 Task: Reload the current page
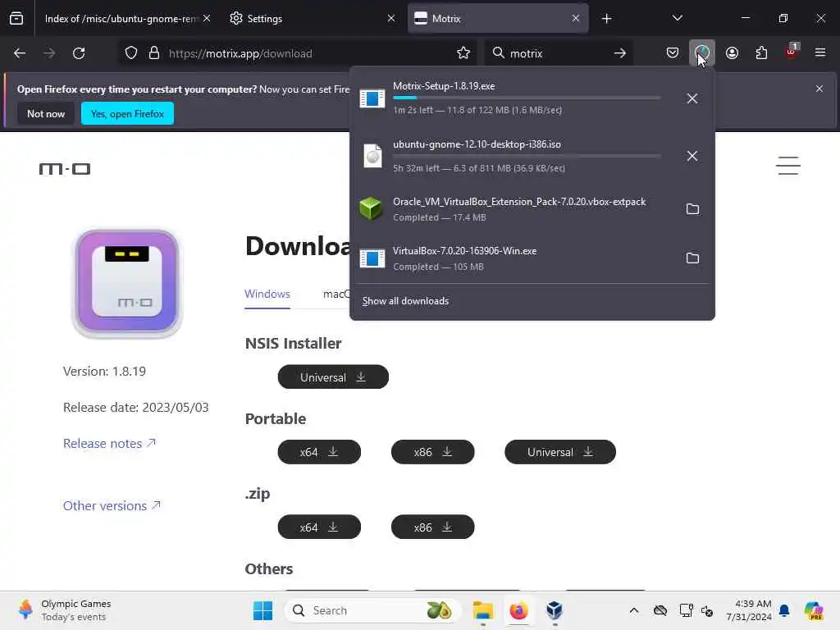point(79,53)
